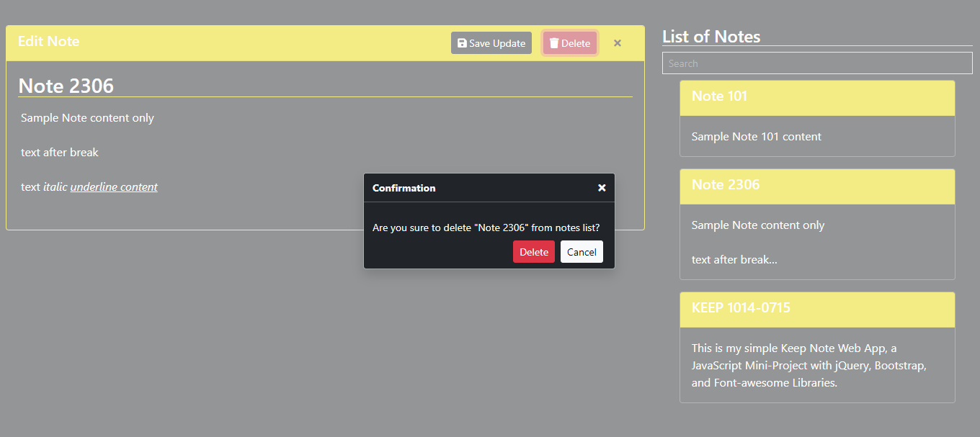Click the italic word in editor

click(55, 187)
